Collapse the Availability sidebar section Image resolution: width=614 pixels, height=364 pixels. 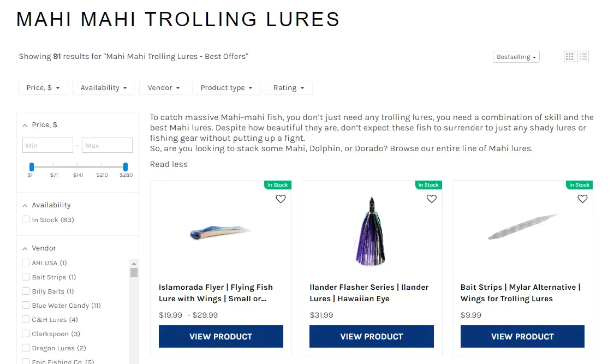pos(25,205)
